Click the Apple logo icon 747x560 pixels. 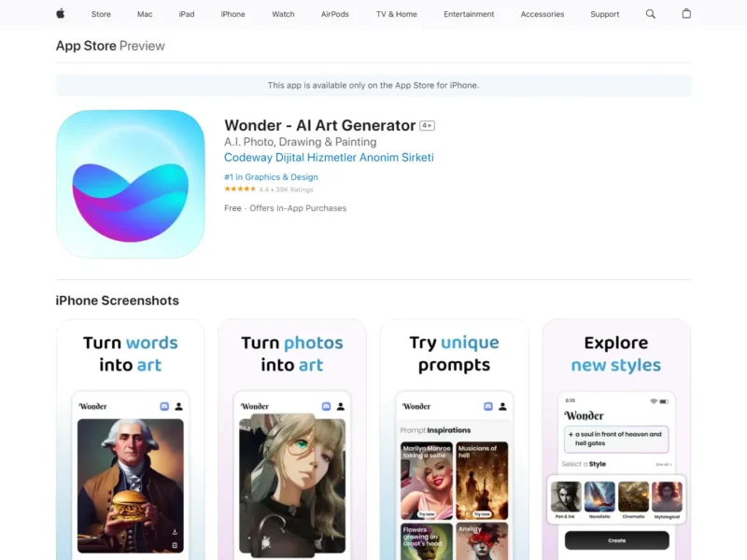[x=61, y=14]
